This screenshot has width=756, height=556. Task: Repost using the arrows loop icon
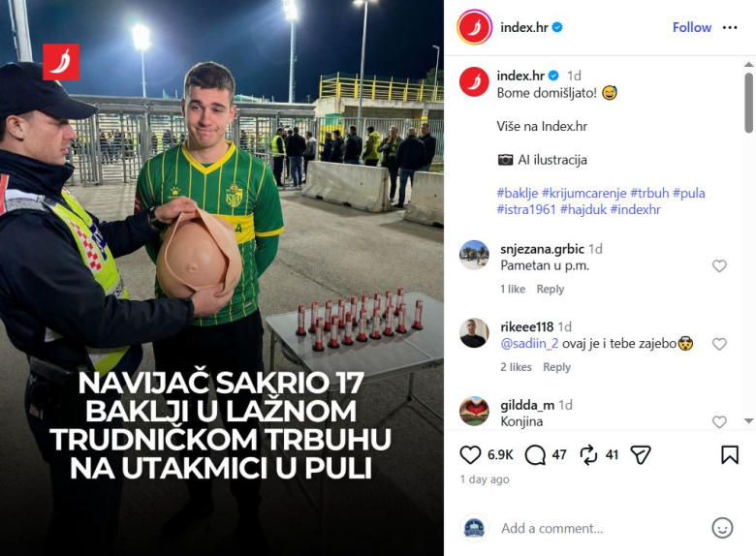pos(588,455)
